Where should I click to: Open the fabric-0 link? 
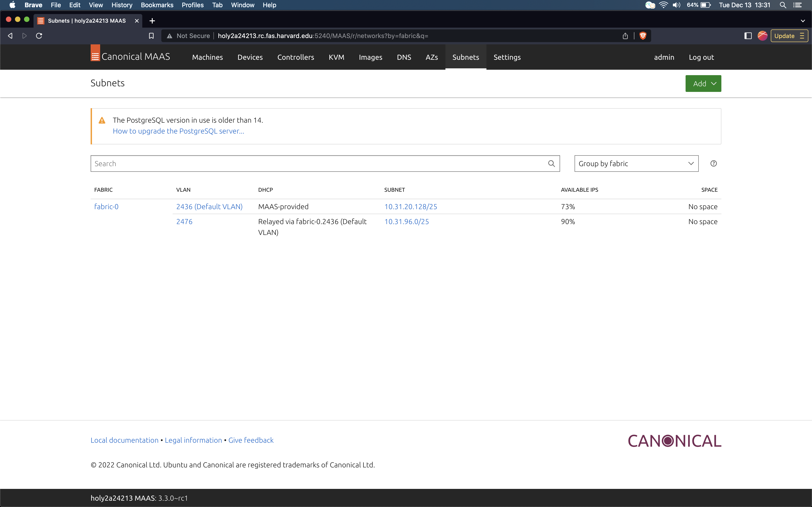[106, 207]
